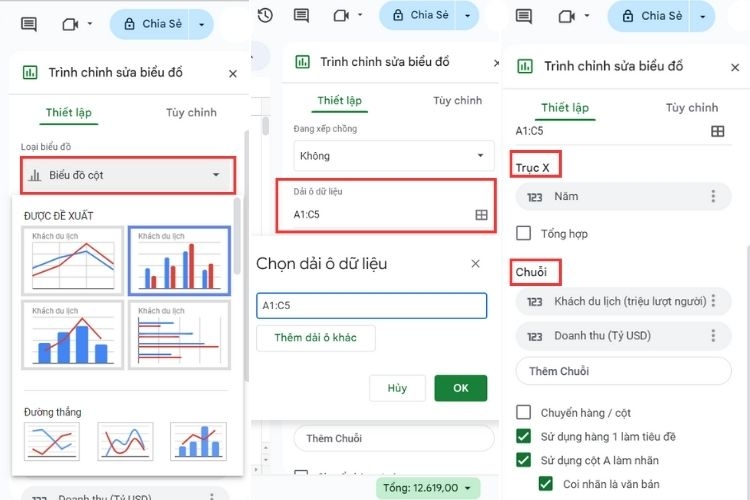Click video call icon in right panel
Image resolution: width=750 pixels, height=500 pixels.
click(567, 17)
